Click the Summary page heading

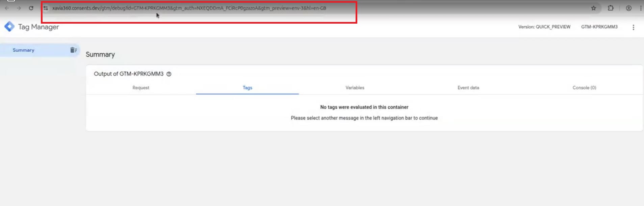[x=100, y=55]
